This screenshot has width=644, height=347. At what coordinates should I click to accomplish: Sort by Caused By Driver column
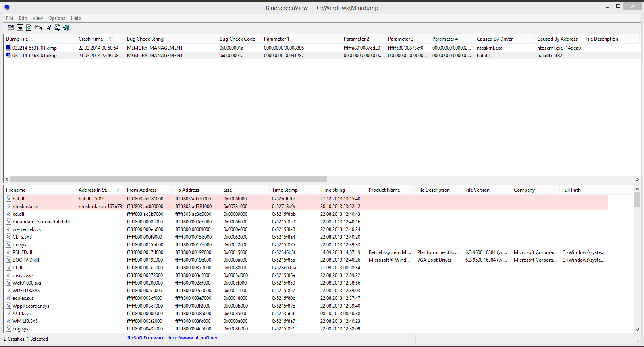pos(504,39)
